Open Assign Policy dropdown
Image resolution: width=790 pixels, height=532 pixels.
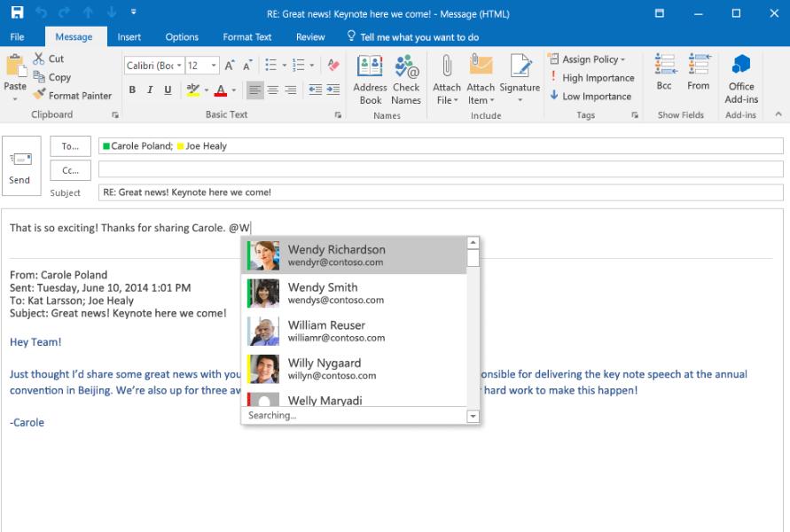pos(588,59)
